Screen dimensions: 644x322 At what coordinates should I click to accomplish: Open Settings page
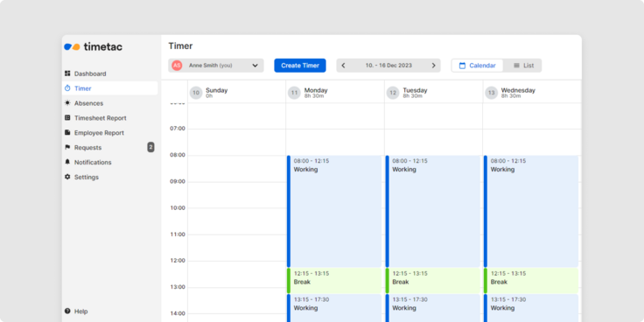110,177
